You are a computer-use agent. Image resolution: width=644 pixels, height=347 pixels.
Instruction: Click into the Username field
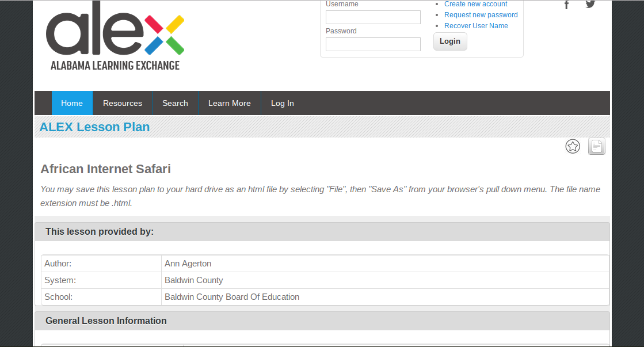tap(373, 17)
